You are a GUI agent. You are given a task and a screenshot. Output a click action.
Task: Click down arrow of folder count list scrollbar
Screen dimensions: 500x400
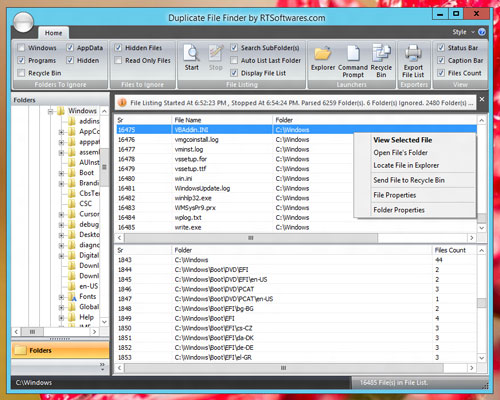click(x=482, y=358)
